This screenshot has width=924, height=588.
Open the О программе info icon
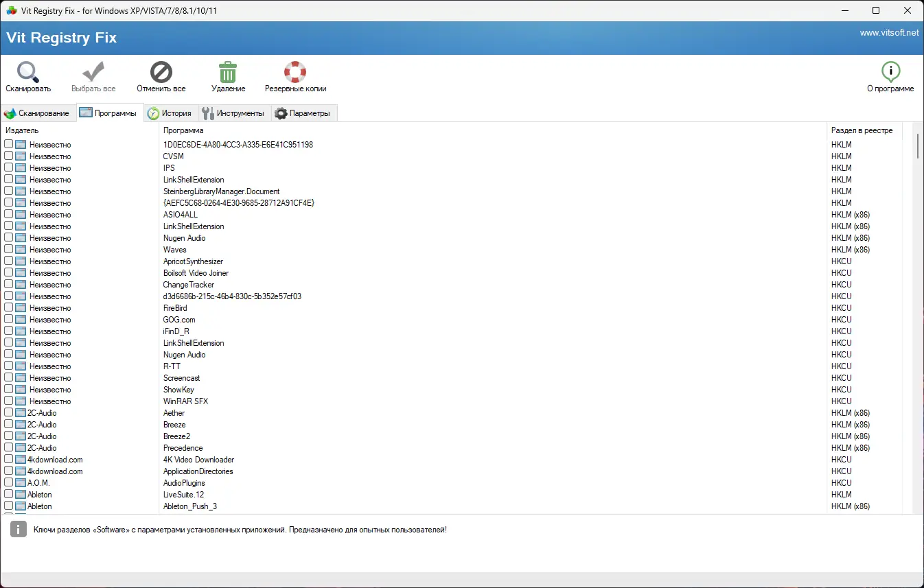tap(890, 72)
